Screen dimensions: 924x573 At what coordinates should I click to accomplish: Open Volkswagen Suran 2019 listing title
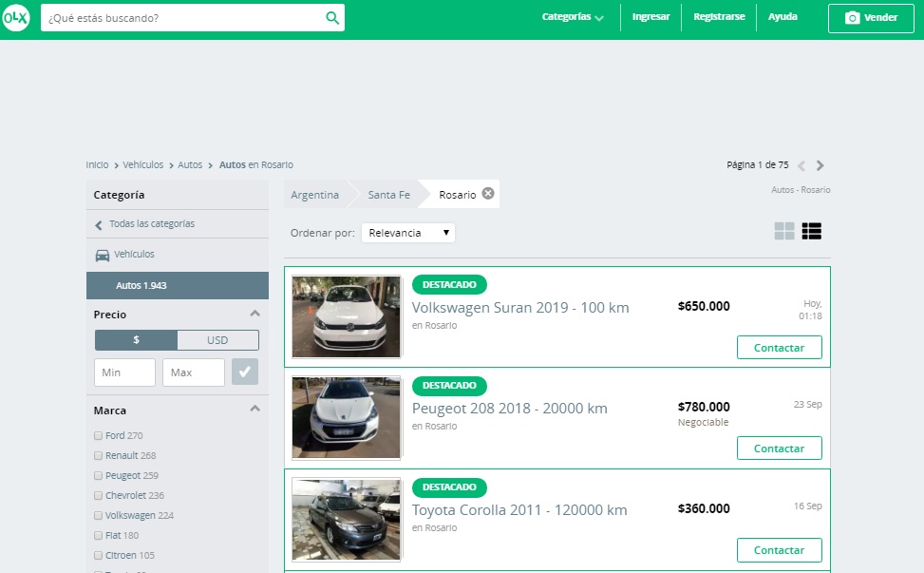pos(520,308)
